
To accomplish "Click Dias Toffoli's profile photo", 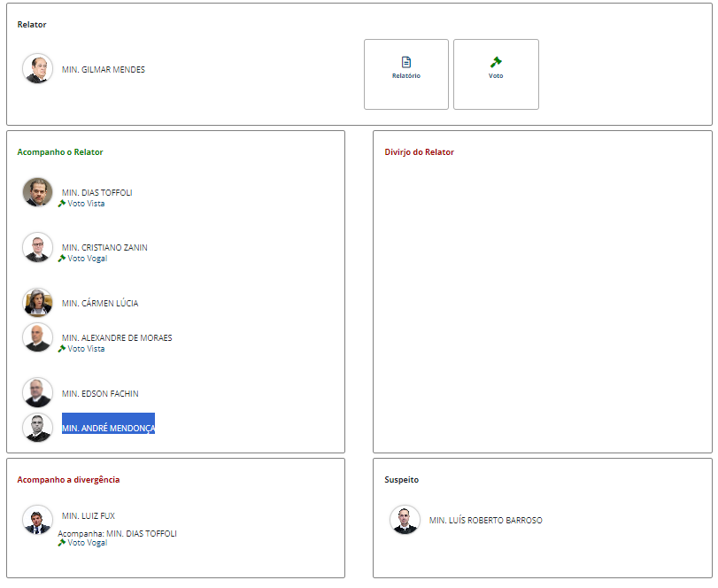I will 37,192.
